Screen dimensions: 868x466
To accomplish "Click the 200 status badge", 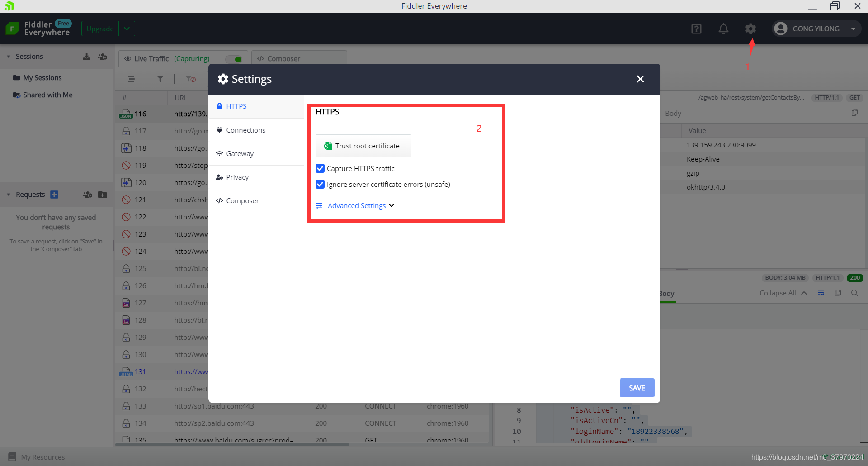I will coord(854,278).
